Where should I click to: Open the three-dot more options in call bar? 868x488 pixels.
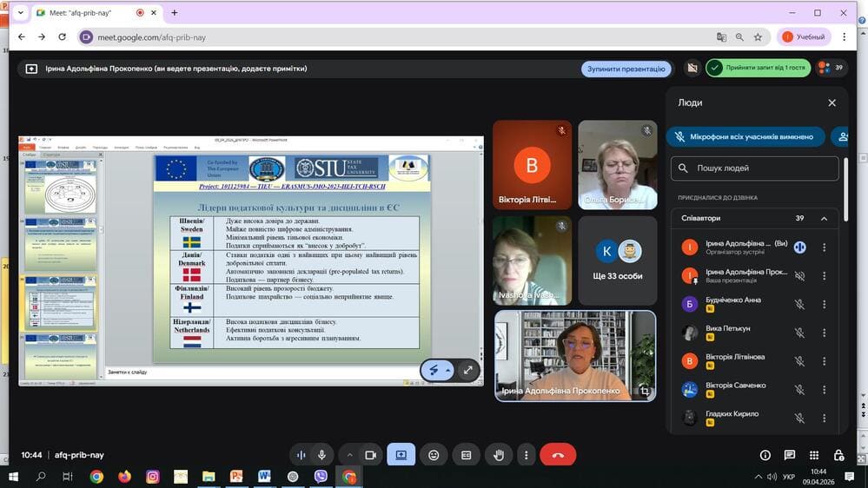click(x=526, y=455)
